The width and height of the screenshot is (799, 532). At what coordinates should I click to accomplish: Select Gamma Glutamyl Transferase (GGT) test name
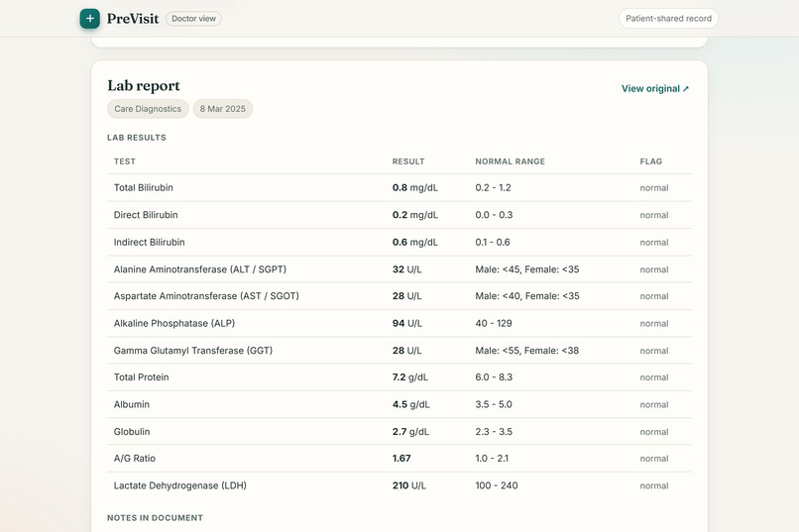(193, 351)
